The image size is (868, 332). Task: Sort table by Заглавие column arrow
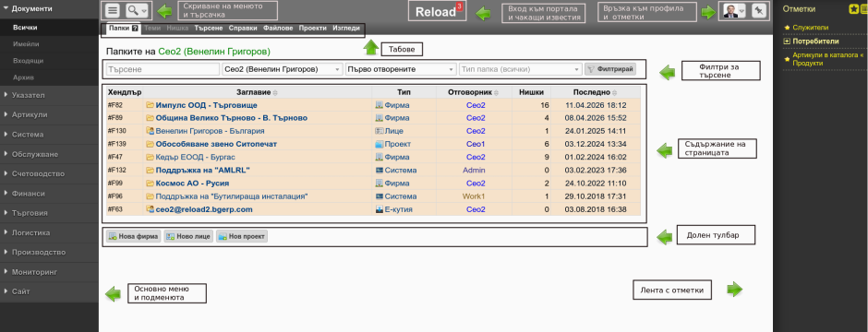tap(275, 93)
